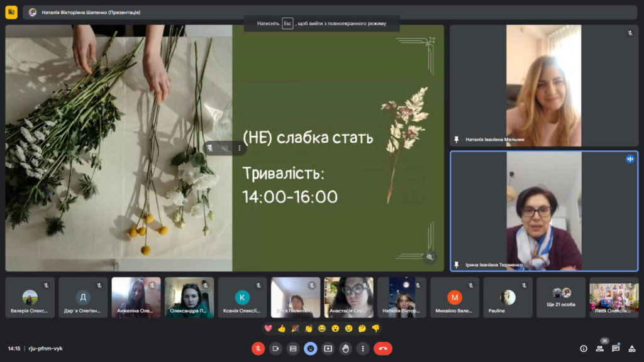The height and width of the screenshot is (362, 644).
Task: Leave the call with the red hang-up button
Action: 383,348
